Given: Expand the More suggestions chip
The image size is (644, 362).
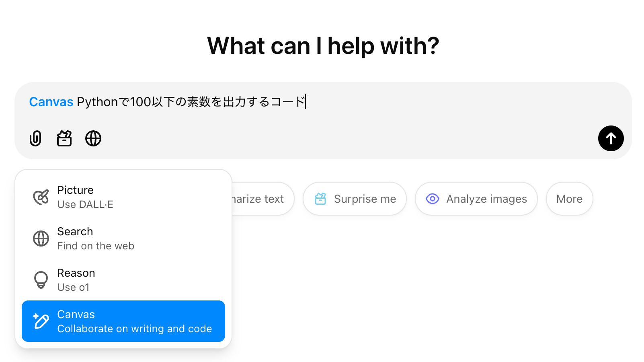Looking at the screenshot, I should point(569,199).
